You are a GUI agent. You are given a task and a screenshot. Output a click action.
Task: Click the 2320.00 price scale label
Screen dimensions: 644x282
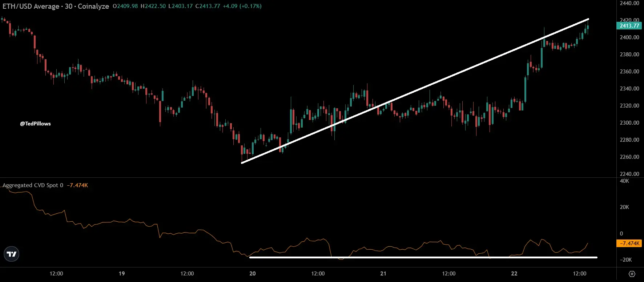click(629, 106)
